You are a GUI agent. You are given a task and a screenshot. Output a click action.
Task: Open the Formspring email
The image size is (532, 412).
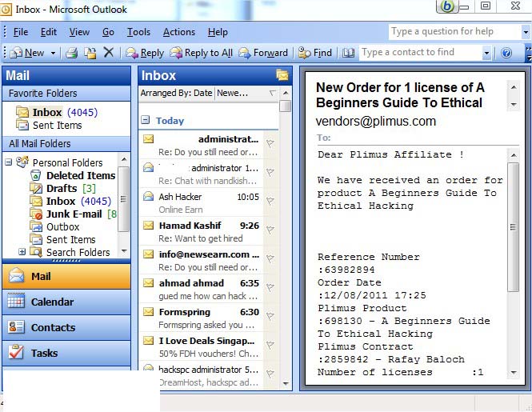(201, 318)
